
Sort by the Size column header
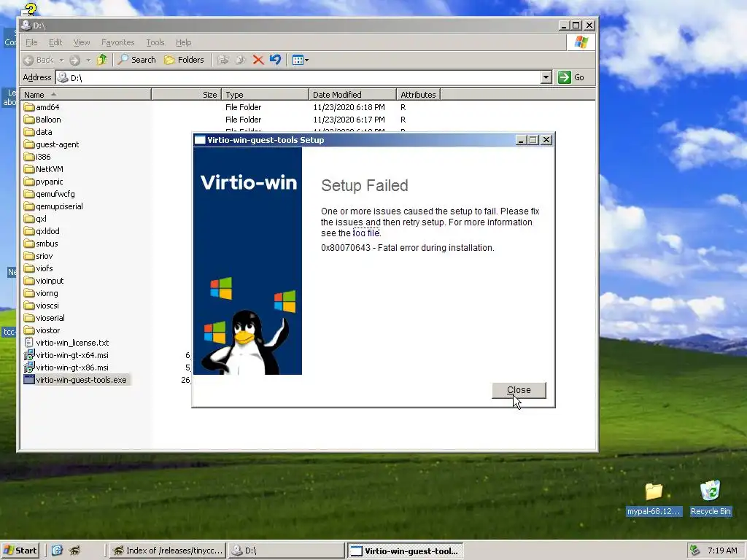186,94
